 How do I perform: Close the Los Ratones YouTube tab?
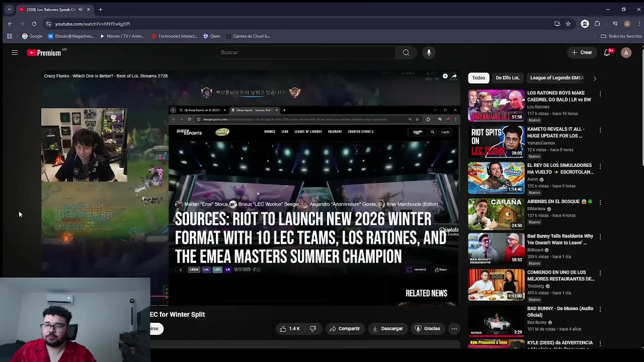pos(89,10)
